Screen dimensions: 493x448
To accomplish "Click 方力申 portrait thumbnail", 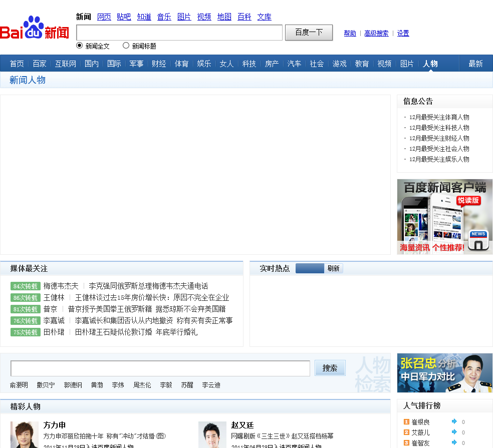I will click(25, 435).
